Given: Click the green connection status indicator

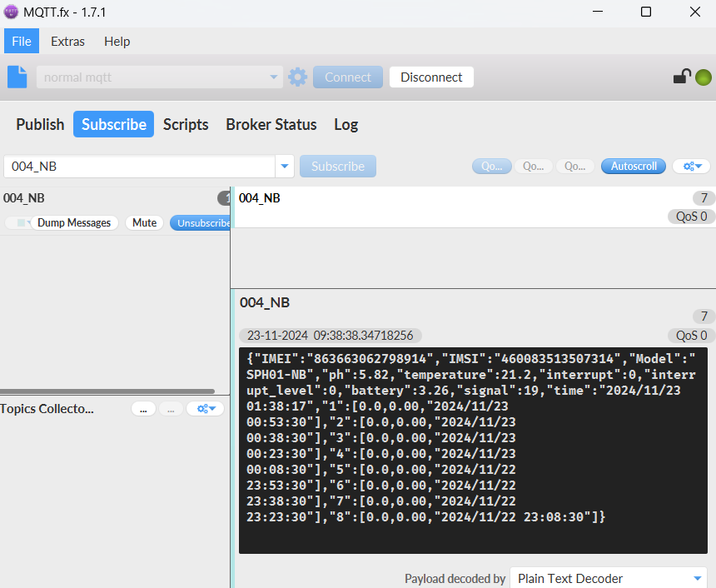Looking at the screenshot, I should click(x=704, y=77).
